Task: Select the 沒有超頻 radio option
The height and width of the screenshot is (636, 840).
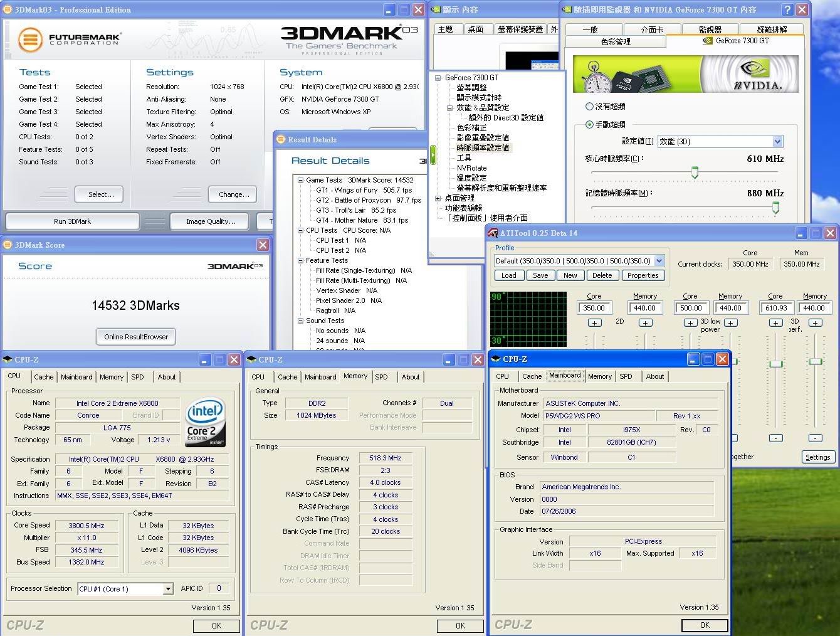Action: pos(589,106)
